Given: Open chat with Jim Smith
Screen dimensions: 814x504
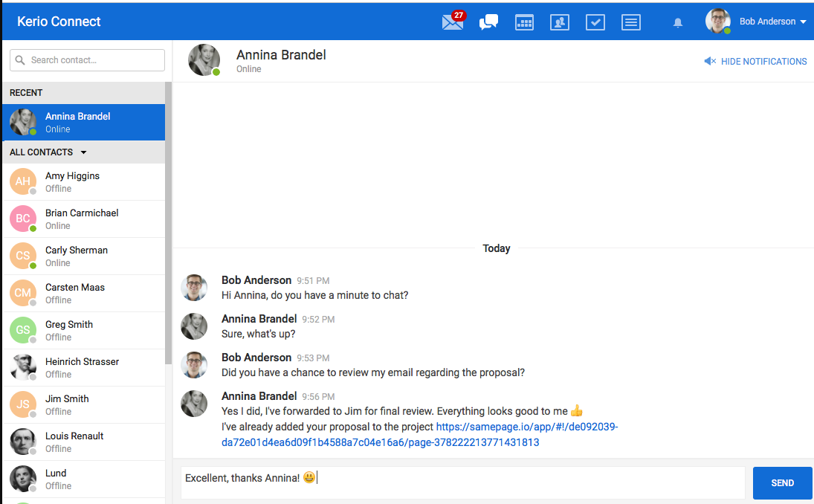Looking at the screenshot, I should [83, 405].
